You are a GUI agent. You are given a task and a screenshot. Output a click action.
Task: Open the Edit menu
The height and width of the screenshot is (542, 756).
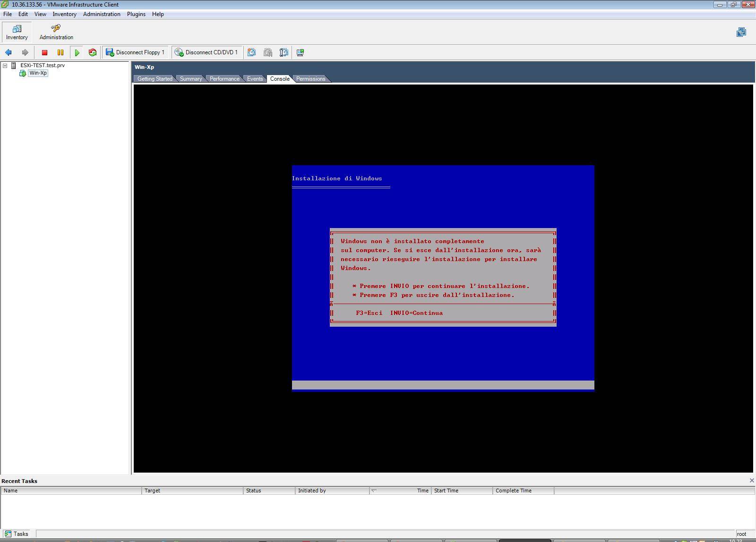click(x=23, y=14)
